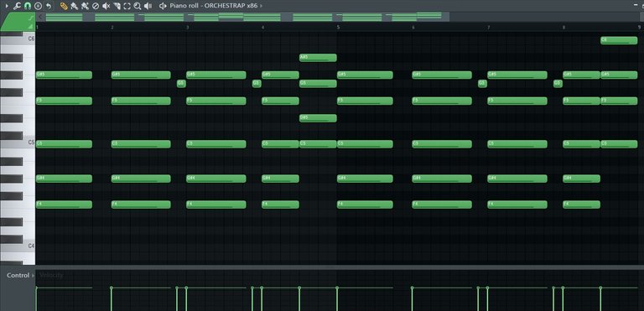This screenshot has height=311, width=644.
Task: Select the Playback scrub speaker tool
Action: pos(148,6)
